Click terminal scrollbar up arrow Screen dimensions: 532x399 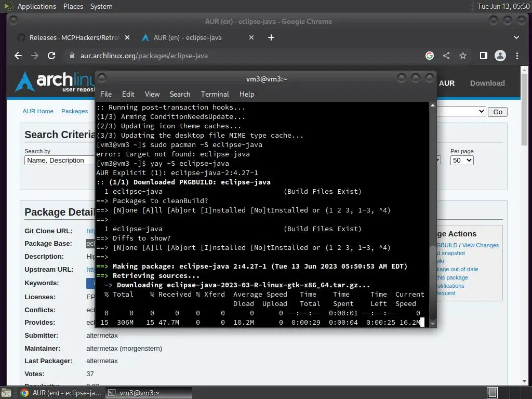pos(433,106)
